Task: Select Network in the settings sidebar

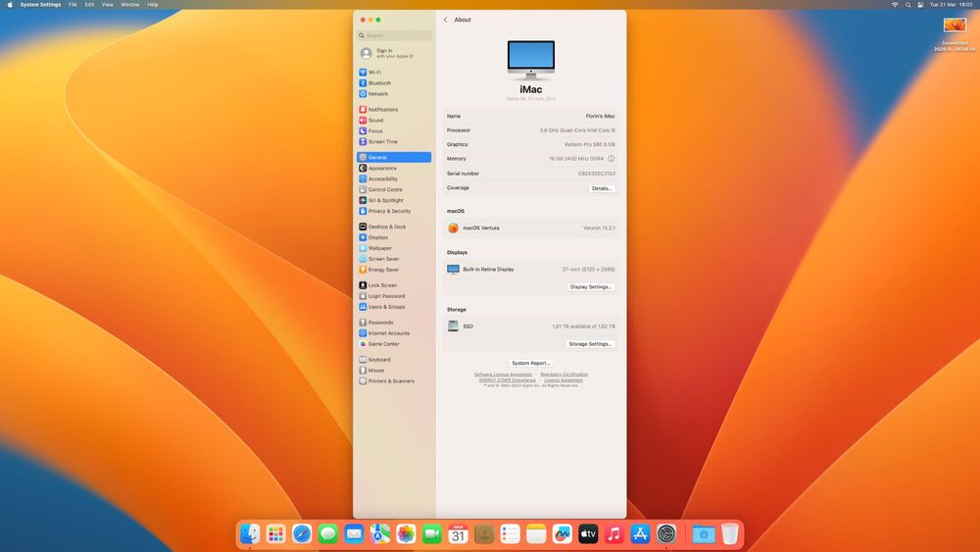Action: [394, 94]
